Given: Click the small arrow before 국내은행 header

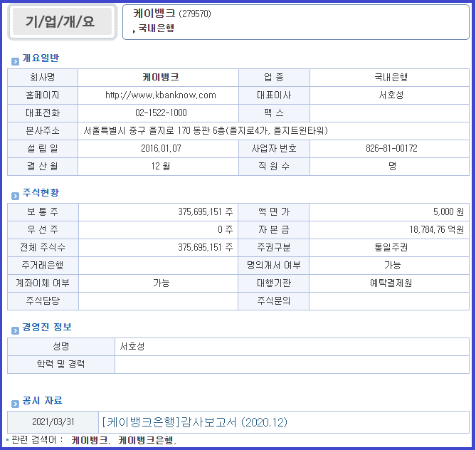Looking at the screenshot, I should click(x=134, y=31).
